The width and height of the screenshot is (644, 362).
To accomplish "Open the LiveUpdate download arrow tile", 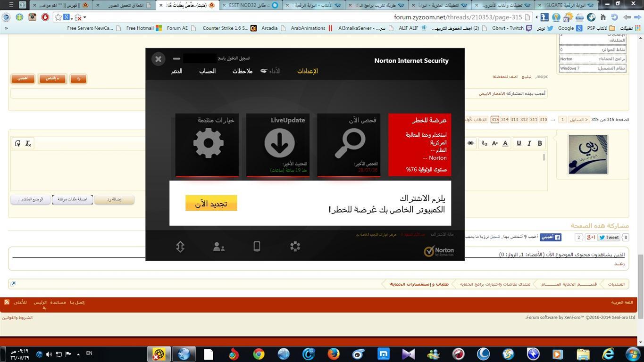I will [278, 145].
